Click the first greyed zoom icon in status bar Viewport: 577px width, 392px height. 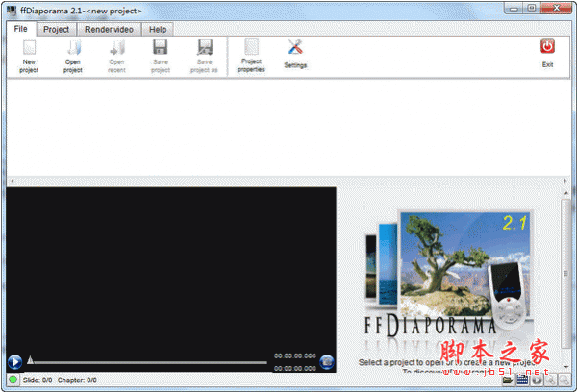coord(550,380)
